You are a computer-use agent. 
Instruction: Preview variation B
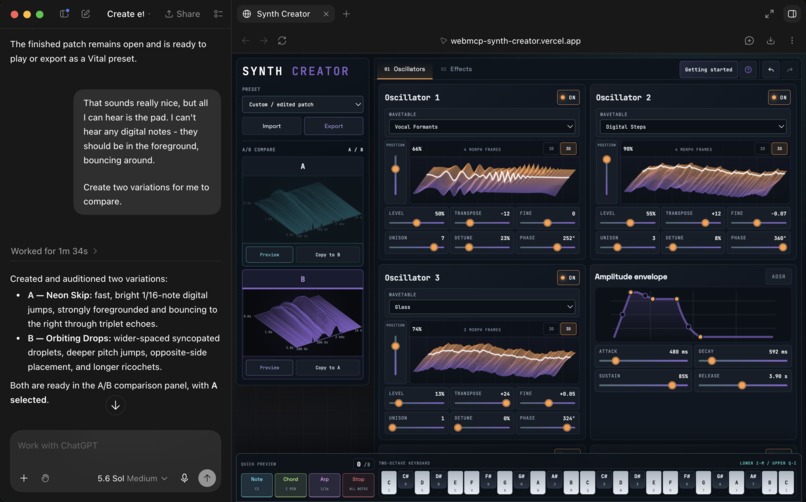click(x=269, y=367)
